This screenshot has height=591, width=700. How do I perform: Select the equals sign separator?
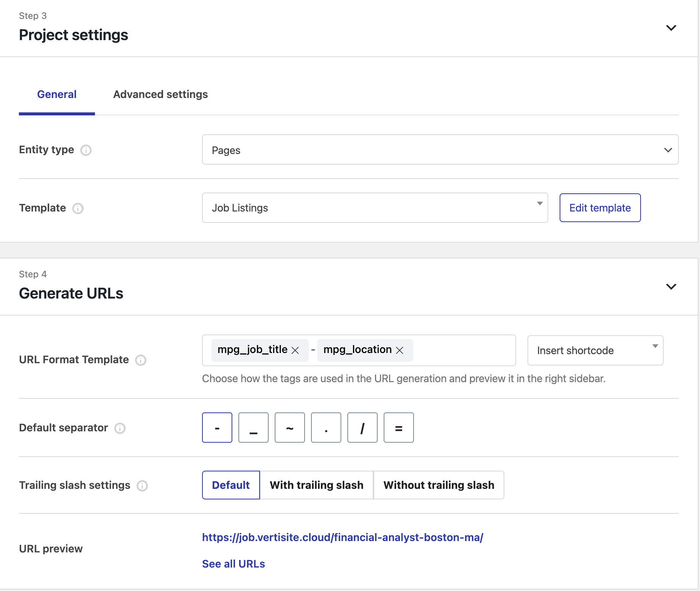[399, 428]
